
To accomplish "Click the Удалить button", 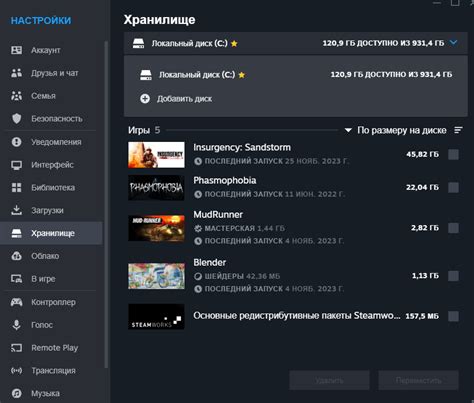I will [x=329, y=380].
